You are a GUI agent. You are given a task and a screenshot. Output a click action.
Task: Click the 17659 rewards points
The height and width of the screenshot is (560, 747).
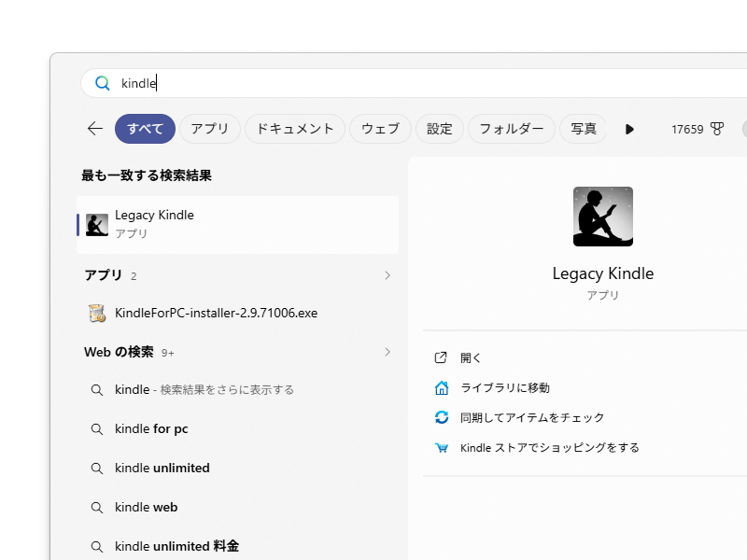click(x=687, y=129)
